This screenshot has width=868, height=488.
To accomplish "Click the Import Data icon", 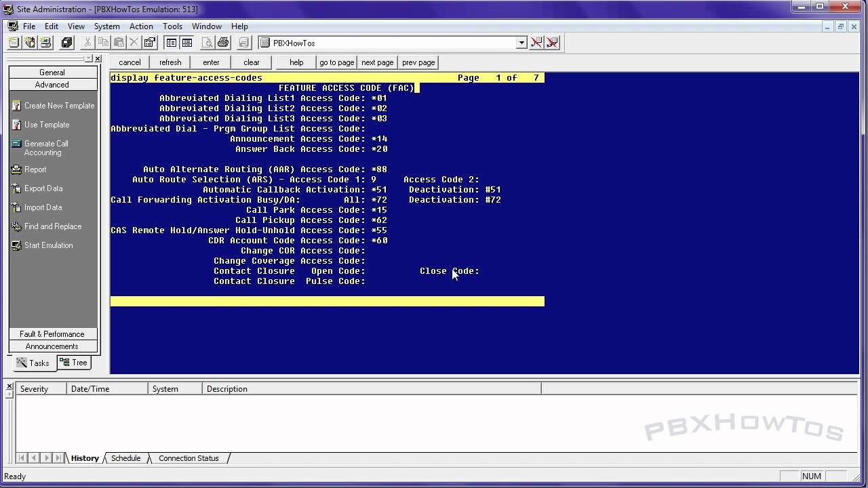I will [x=16, y=207].
